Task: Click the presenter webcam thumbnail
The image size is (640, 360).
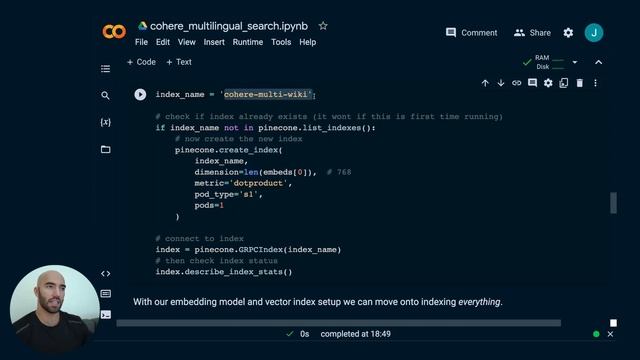Action: (55, 309)
